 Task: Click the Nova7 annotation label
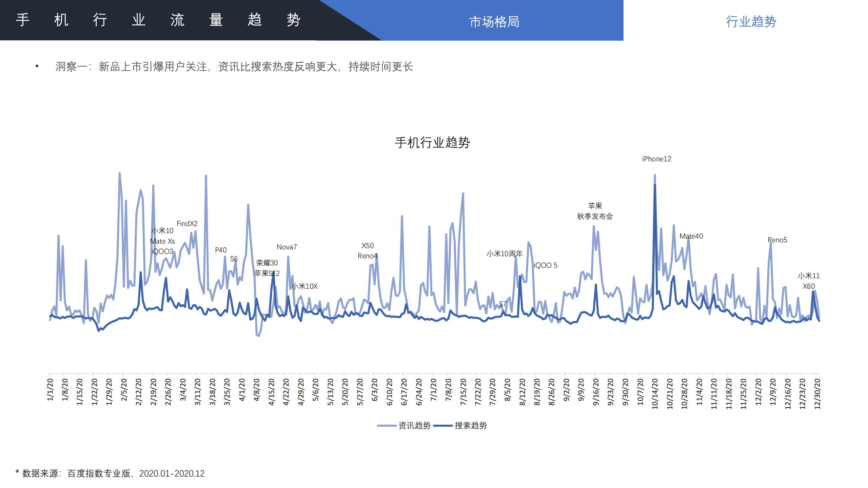pyautogui.click(x=287, y=247)
